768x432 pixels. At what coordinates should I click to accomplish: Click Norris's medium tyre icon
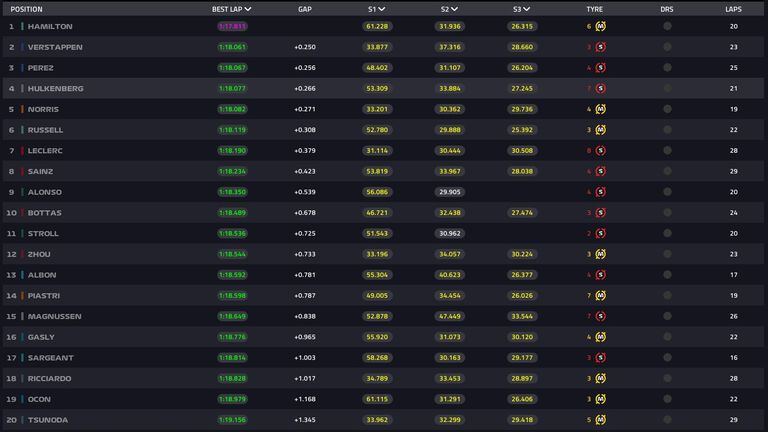pos(601,109)
